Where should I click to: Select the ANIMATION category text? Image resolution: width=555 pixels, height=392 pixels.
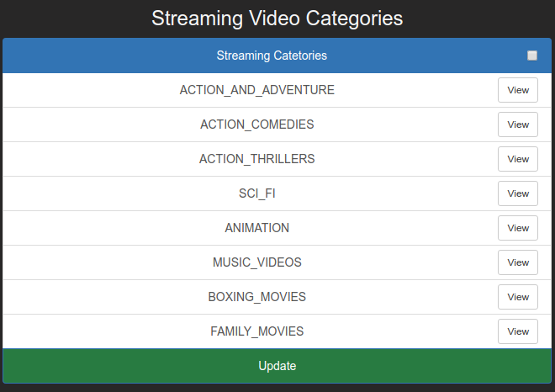[x=257, y=228]
